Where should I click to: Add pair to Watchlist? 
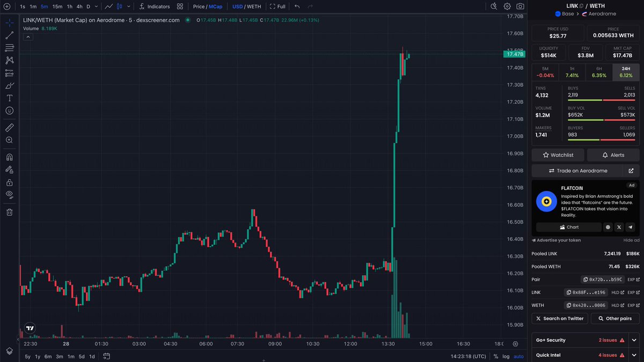pos(558,155)
